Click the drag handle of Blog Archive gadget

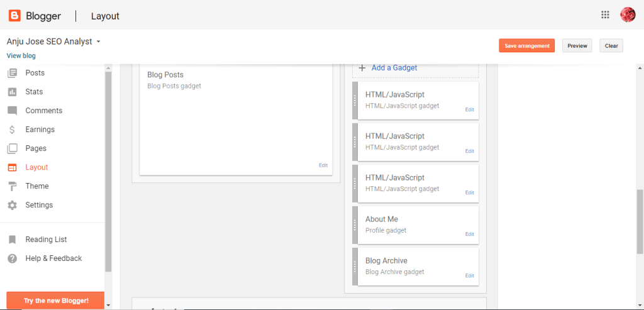[355, 267]
